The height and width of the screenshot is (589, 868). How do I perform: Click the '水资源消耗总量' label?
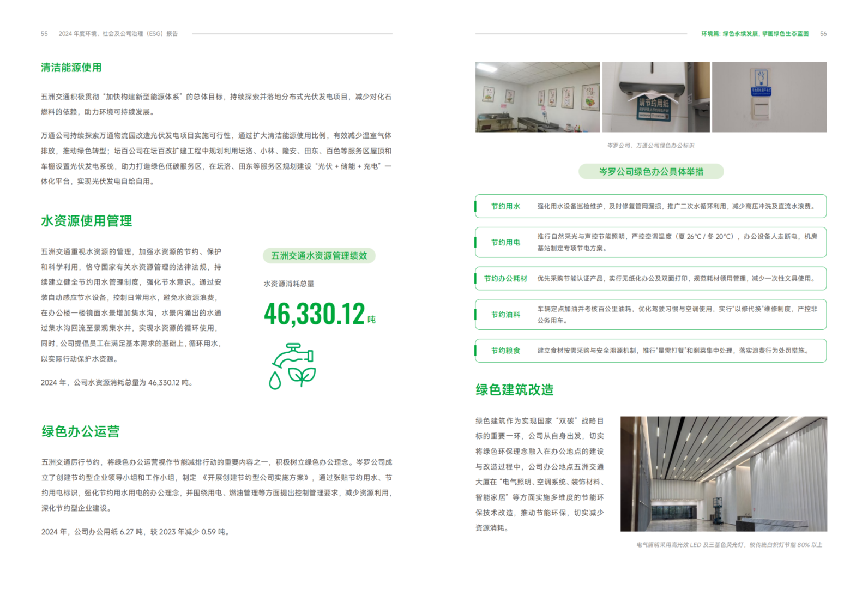click(x=289, y=284)
